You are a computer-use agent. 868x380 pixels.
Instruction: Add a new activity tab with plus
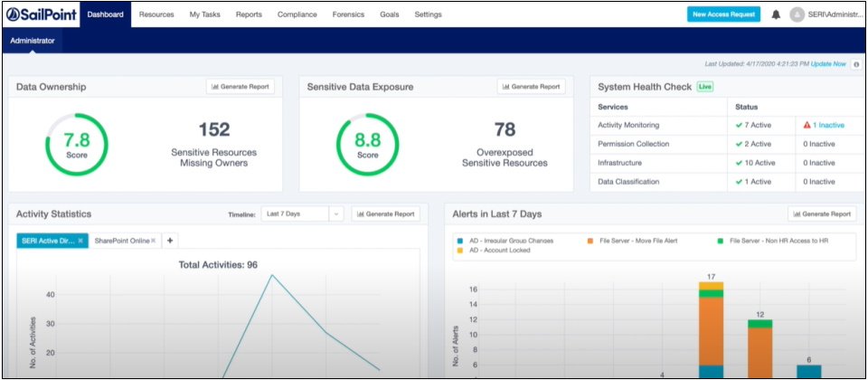click(x=170, y=241)
